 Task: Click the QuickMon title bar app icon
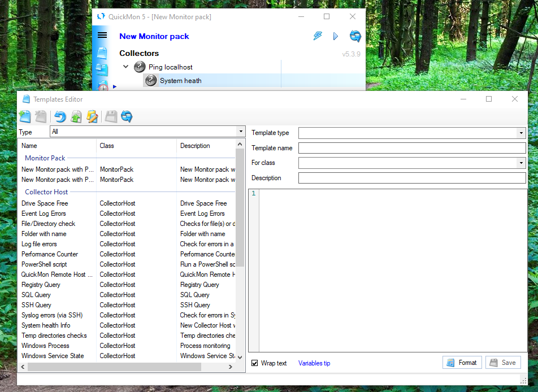pos(101,16)
